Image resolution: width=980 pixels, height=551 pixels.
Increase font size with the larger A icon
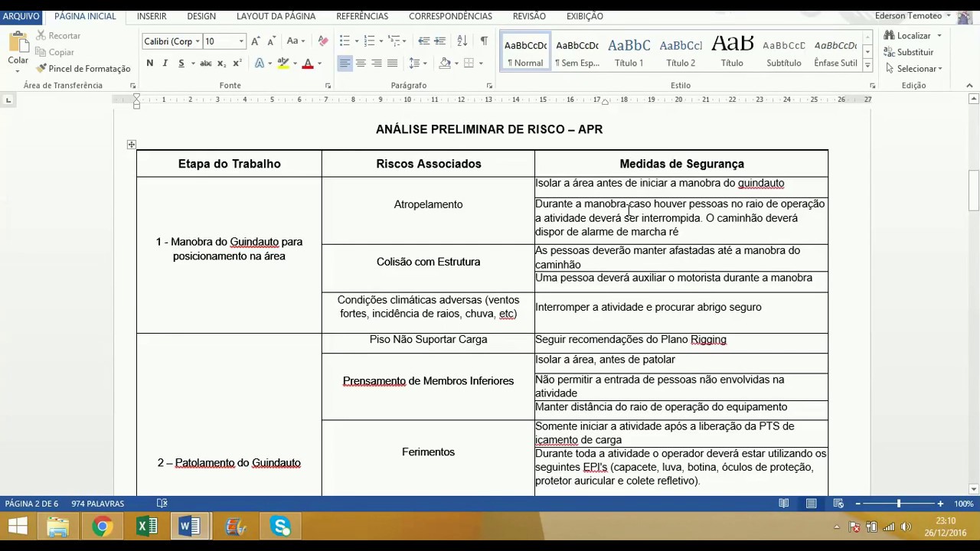256,41
